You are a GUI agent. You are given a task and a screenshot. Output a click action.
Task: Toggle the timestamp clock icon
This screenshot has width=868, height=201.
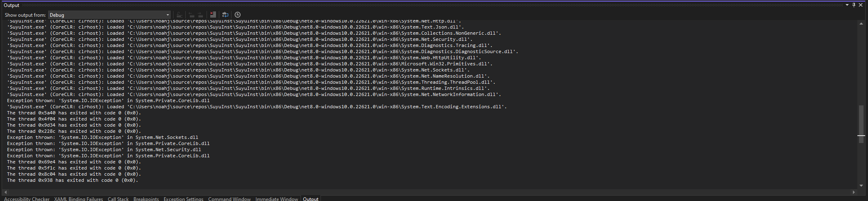[238, 15]
